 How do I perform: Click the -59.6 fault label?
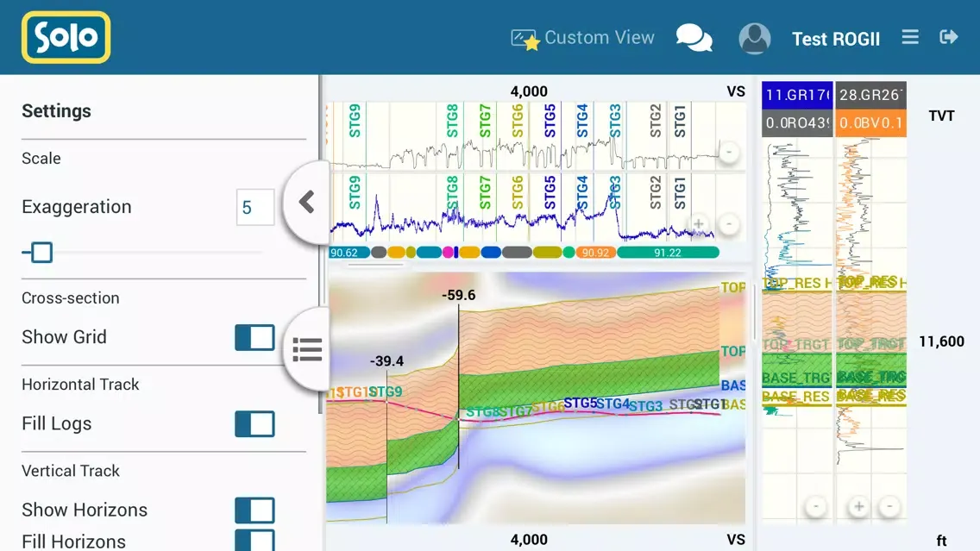(458, 295)
